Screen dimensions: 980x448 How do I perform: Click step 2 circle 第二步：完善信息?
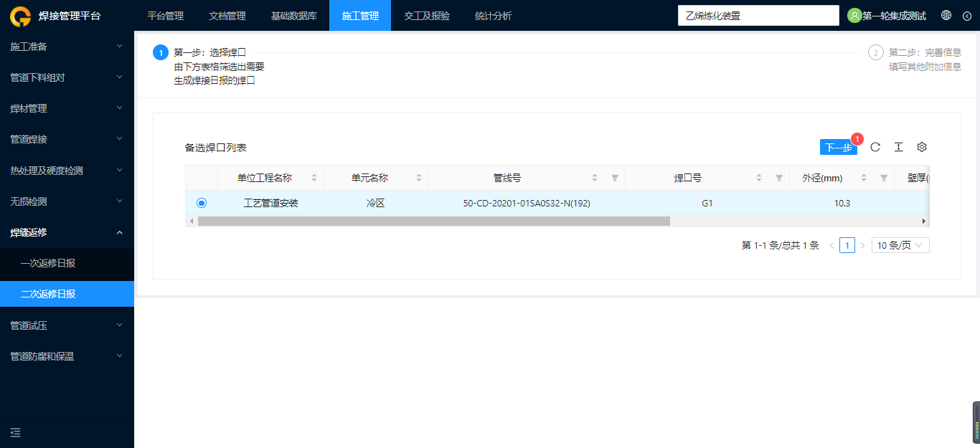pyautogui.click(x=876, y=52)
